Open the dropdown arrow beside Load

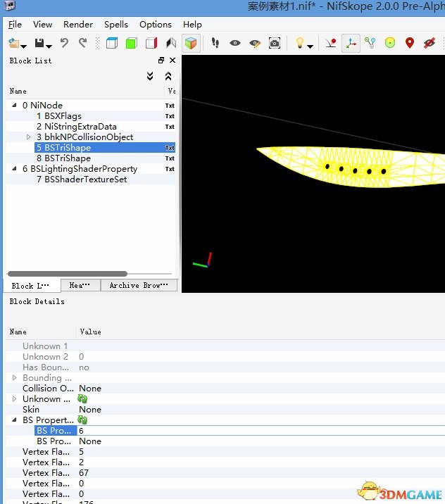pyautogui.click(x=23, y=46)
